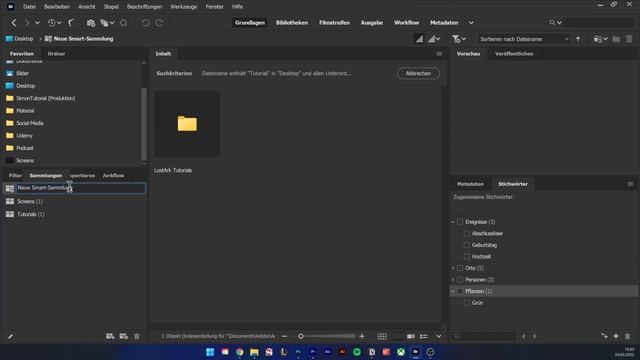Click the Abbrechen button

[418, 73]
